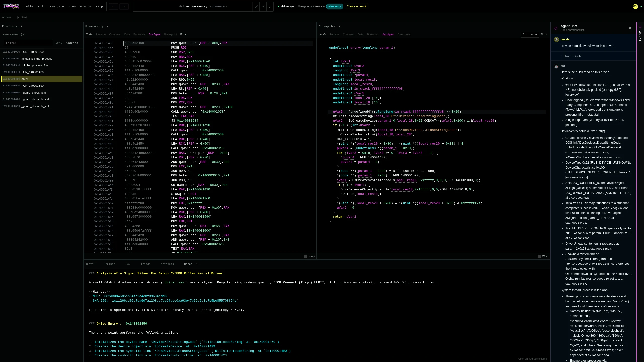Close the Decompiler panel tab
This screenshot has height=362, width=644.
(340, 26)
